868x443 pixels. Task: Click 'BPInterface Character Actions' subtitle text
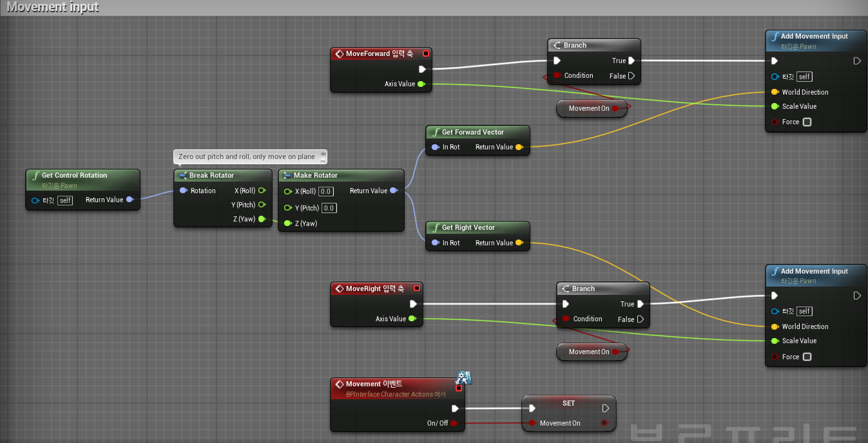396,394
